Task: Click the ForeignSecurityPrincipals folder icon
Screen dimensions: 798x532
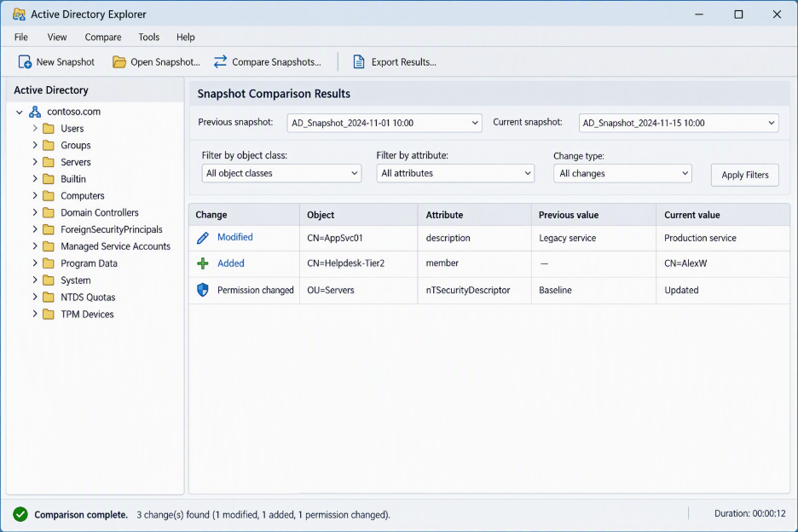Action: coord(49,229)
